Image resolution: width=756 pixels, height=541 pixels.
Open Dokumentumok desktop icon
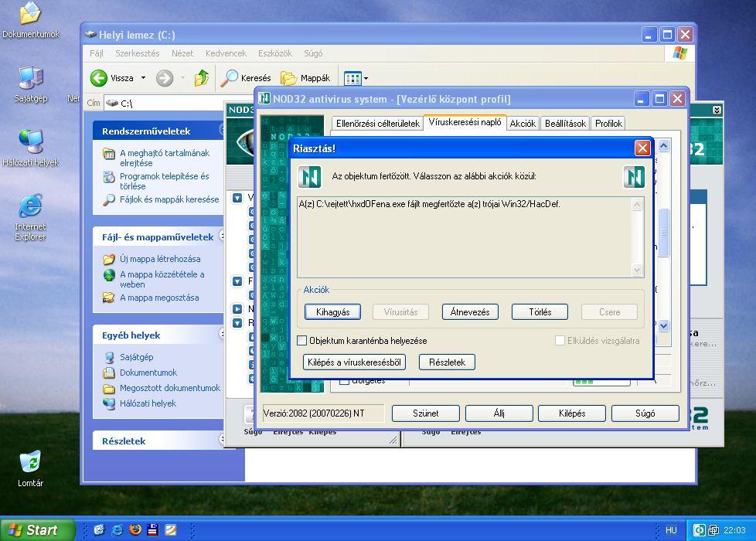30,20
